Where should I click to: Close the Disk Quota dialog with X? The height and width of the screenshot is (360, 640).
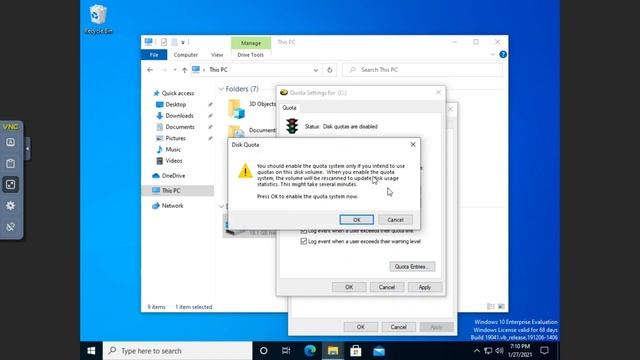(x=413, y=144)
